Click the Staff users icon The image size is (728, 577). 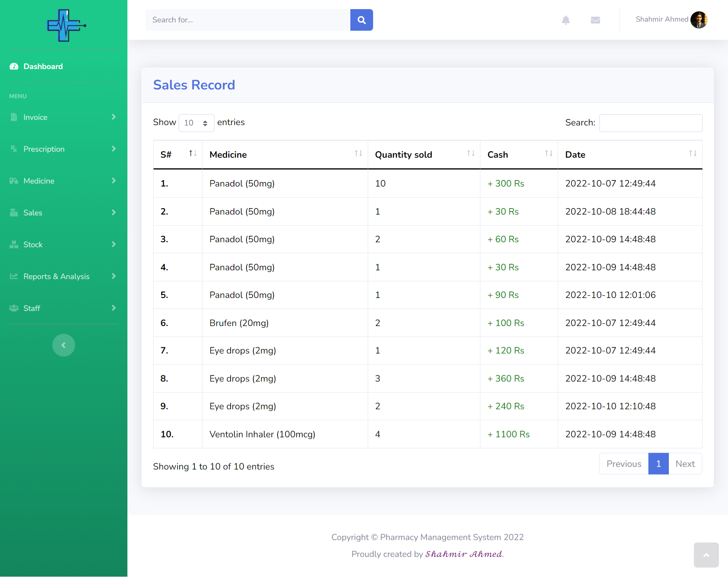click(14, 308)
